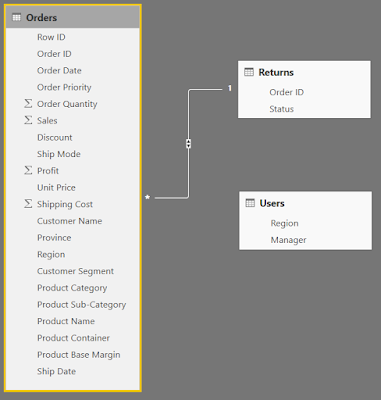Click the Returns table icon
This screenshot has width=381, height=400.
coord(249,72)
